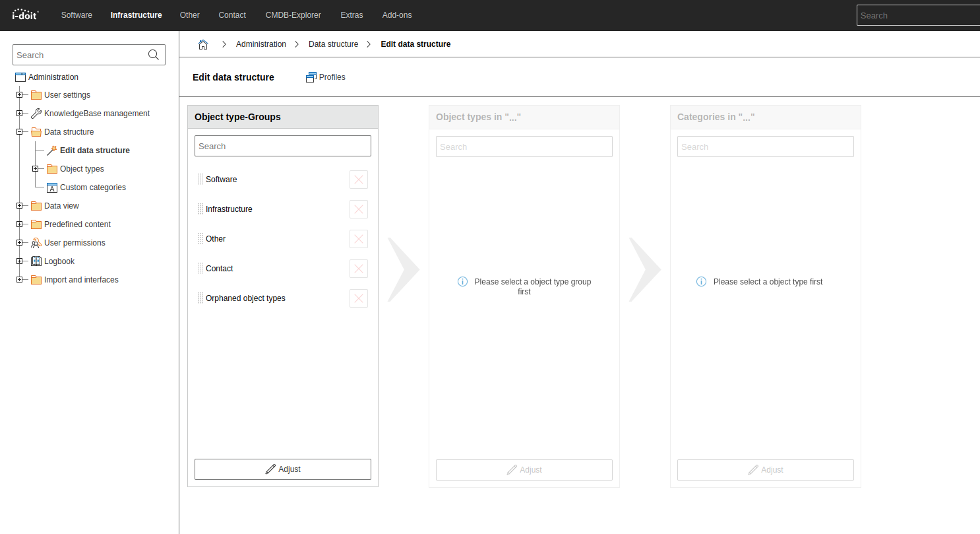
Task: Open CMDB-Explorer from top bar
Action: tap(293, 15)
